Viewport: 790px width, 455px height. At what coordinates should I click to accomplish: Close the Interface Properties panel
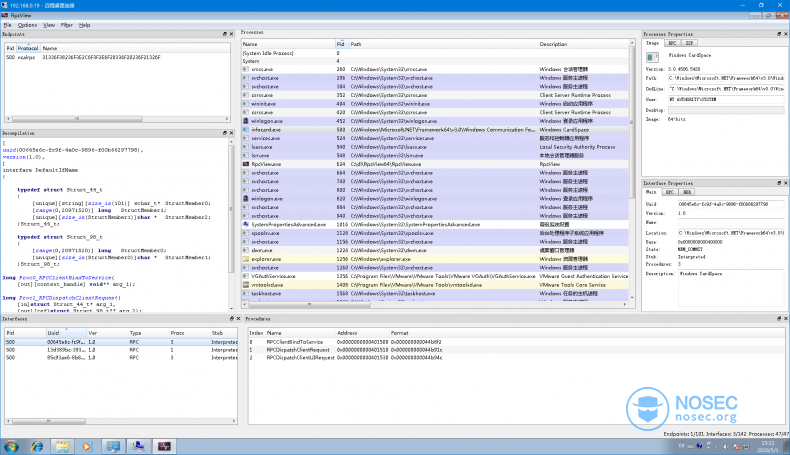pyautogui.click(x=785, y=183)
